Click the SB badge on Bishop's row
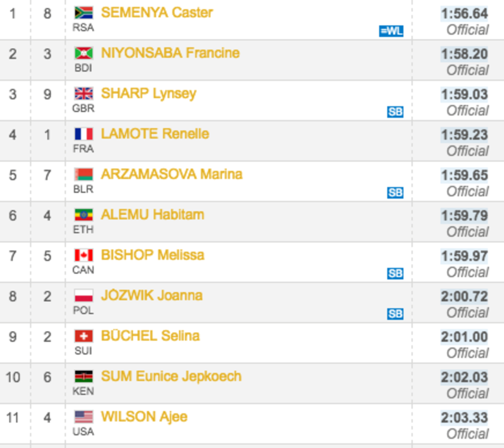This screenshot has height=448, width=504. pos(395,273)
